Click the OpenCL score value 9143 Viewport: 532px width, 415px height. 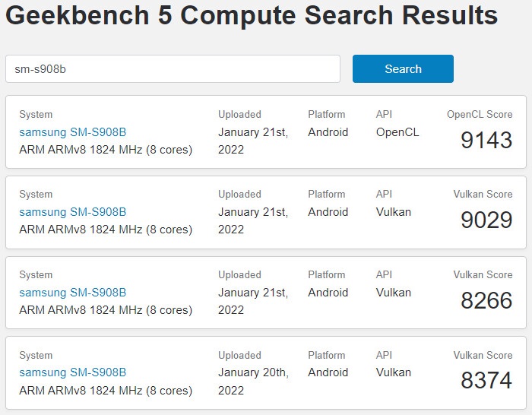486,140
